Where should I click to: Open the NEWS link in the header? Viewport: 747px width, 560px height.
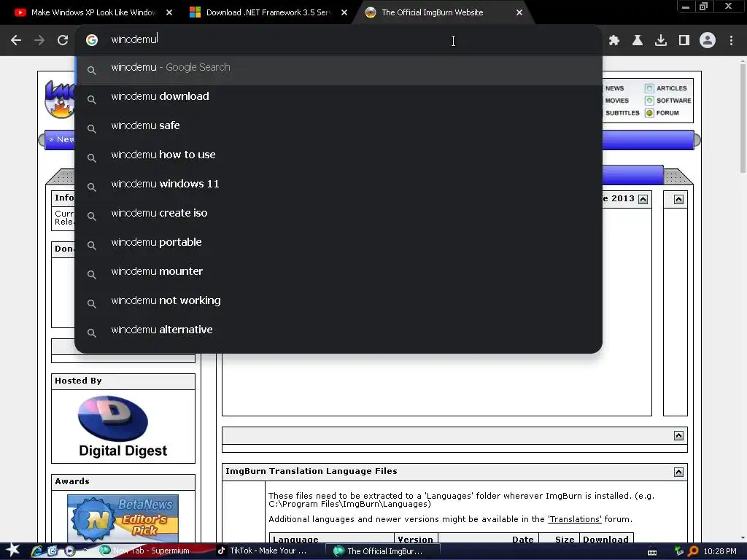coord(614,88)
